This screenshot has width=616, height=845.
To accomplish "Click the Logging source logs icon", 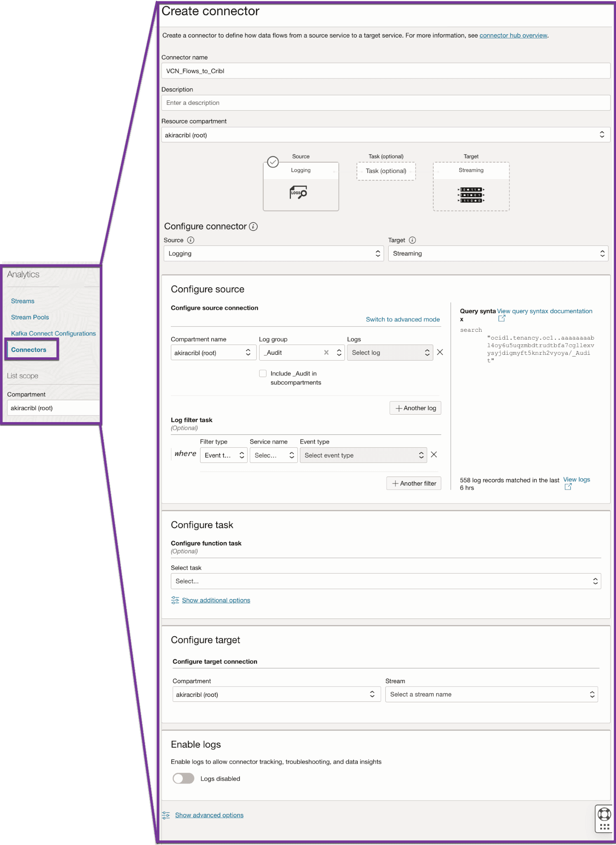I will (298, 193).
